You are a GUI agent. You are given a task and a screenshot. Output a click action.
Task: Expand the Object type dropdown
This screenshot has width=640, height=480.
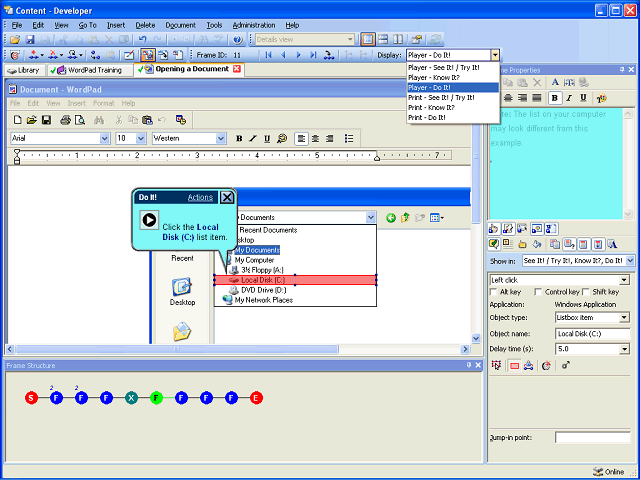click(624, 317)
